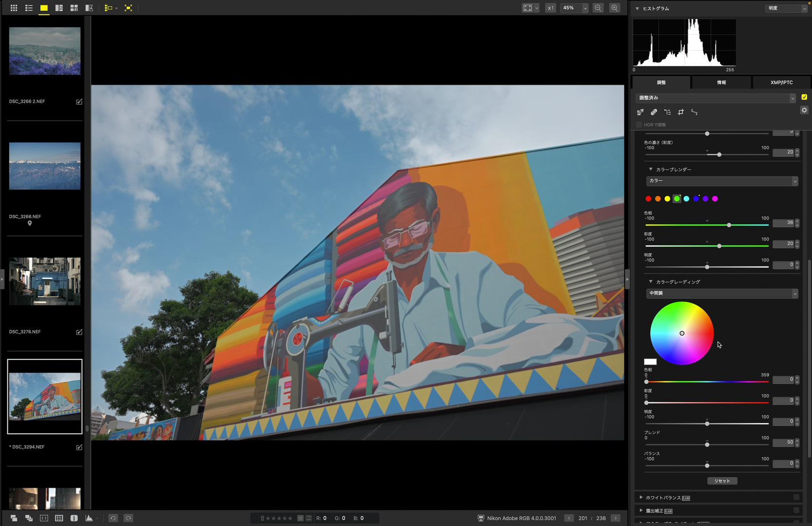Toggle the ホワイトバランス apply checkbox
Viewport: 812px width, 526px height.
[x=796, y=497]
